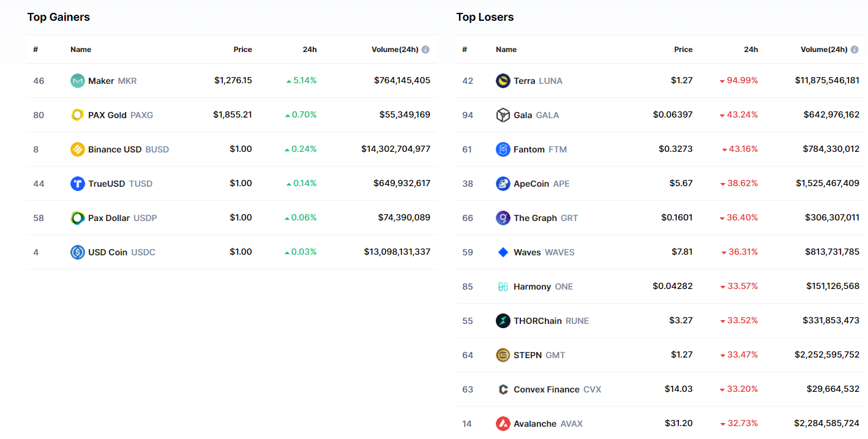Click the Terra LUNA coin icon
This screenshot has height=439, width=868.
tap(503, 81)
